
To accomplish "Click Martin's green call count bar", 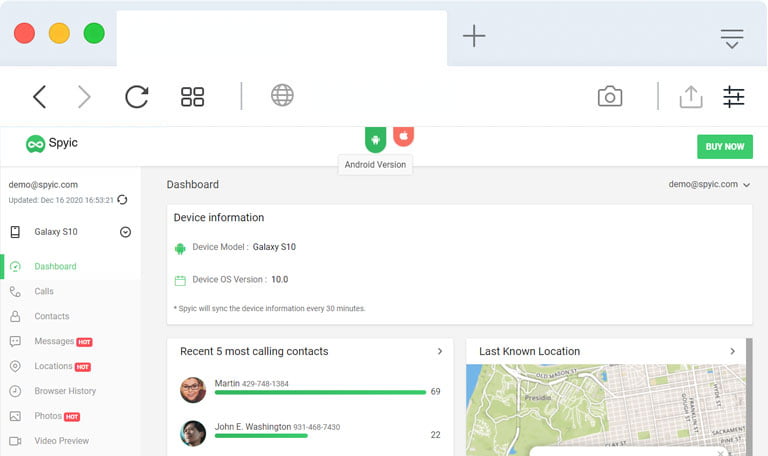I will (x=320, y=392).
